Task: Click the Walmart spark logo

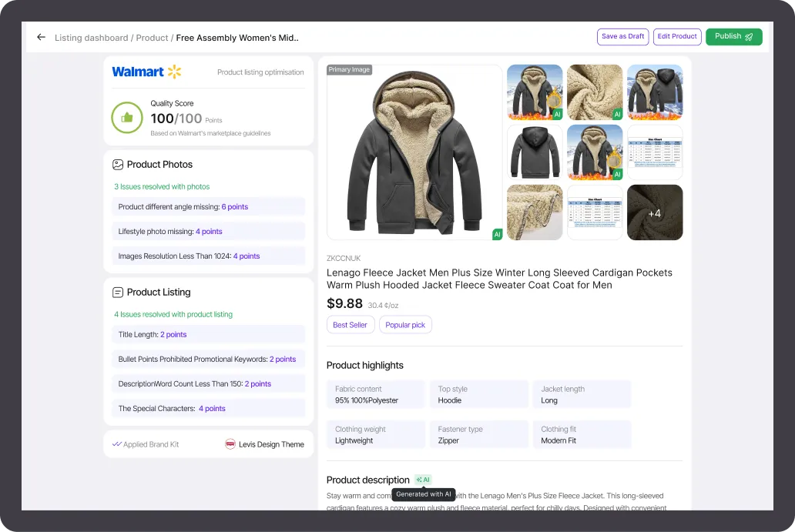Action: pyautogui.click(x=175, y=72)
